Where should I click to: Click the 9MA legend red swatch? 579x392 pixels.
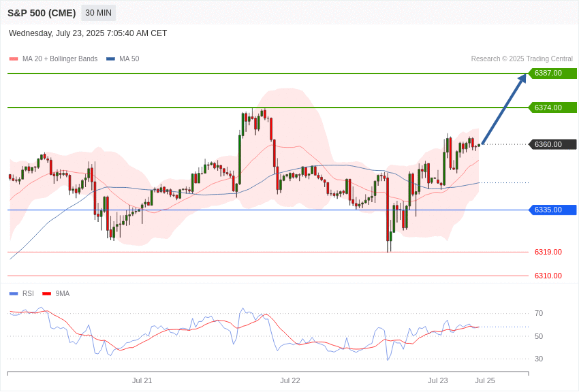coord(47,294)
